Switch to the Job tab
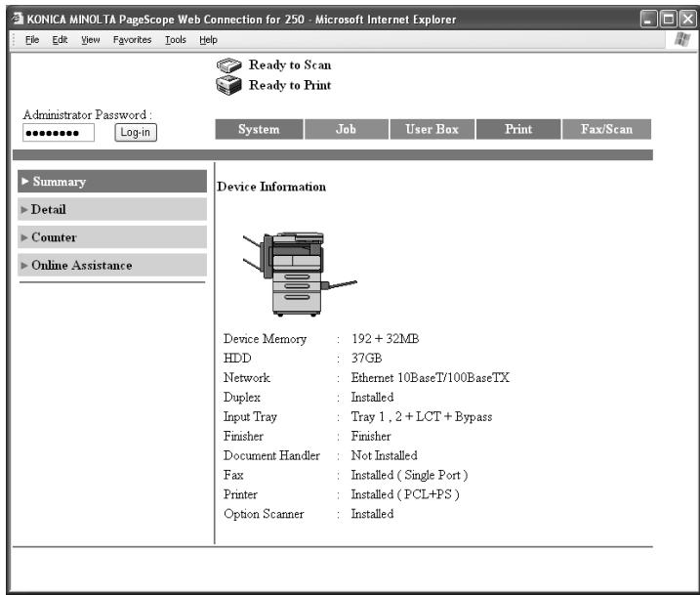Screen dimensions: 700x595 tap(346, 129)
